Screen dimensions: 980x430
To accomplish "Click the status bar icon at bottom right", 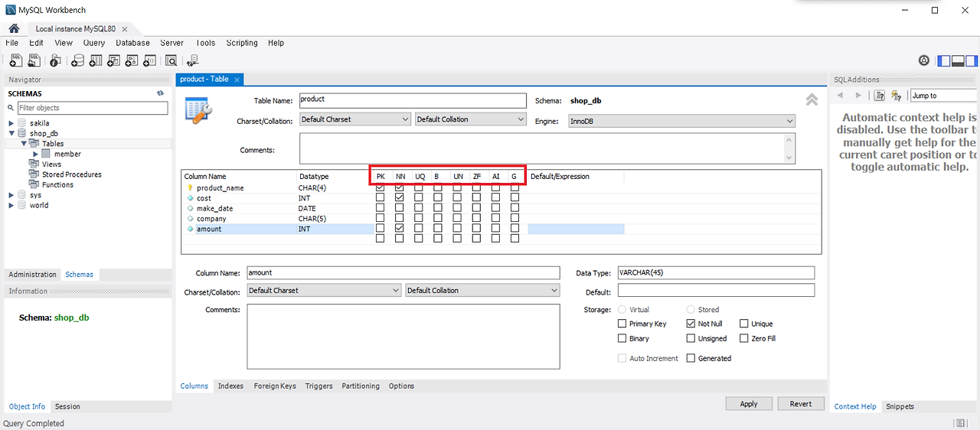I will click(x=960, y=423).
